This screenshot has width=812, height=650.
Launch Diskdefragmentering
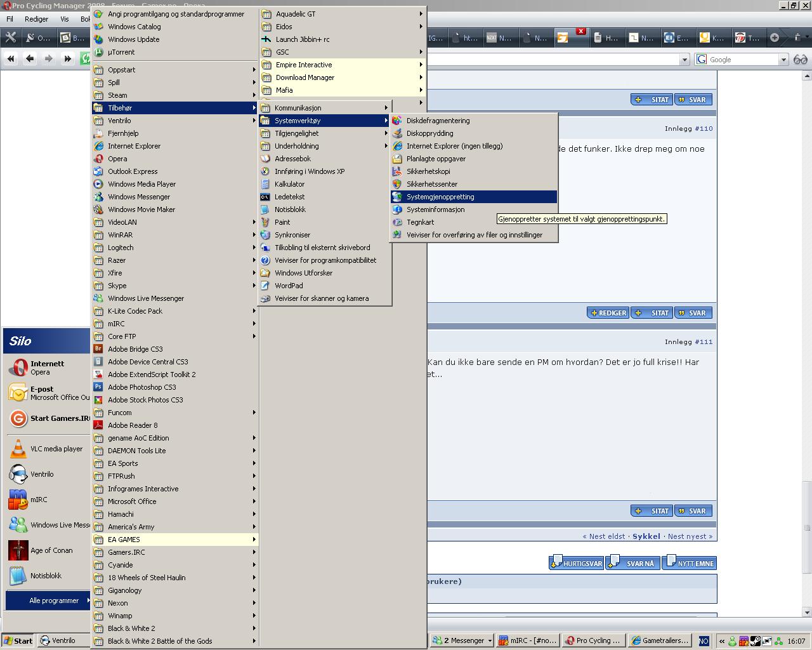click(x=474, y=121)
